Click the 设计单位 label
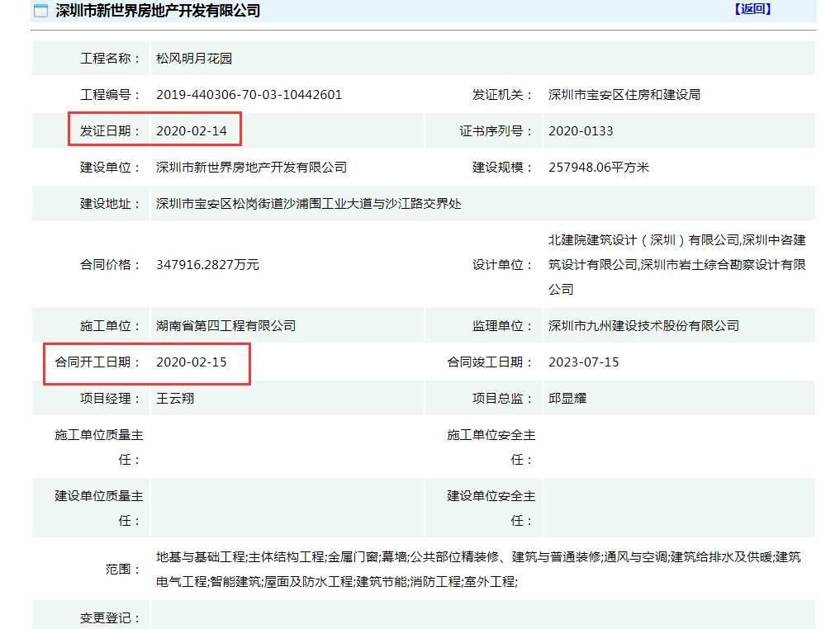Screen dimensions: 840x629 click(502, 265)
